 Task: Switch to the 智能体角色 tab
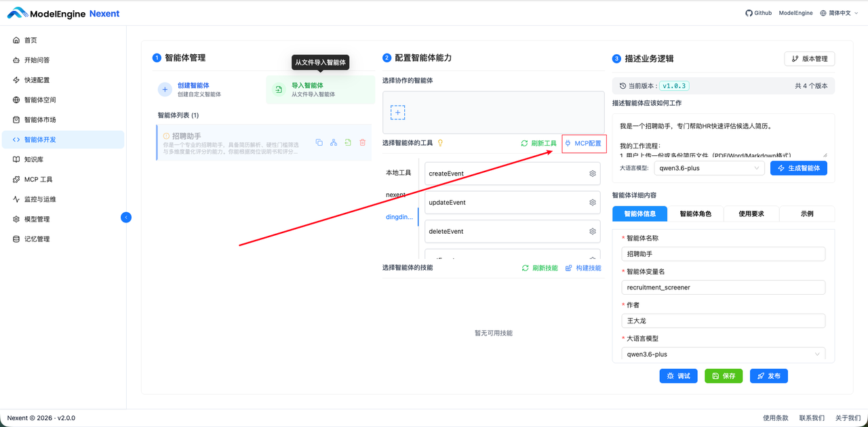[695, 213]
